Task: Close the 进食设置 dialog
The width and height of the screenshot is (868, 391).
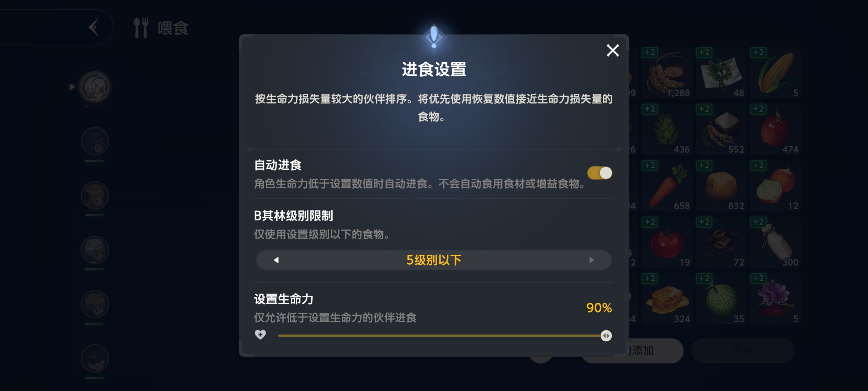Action: point(613,51)
